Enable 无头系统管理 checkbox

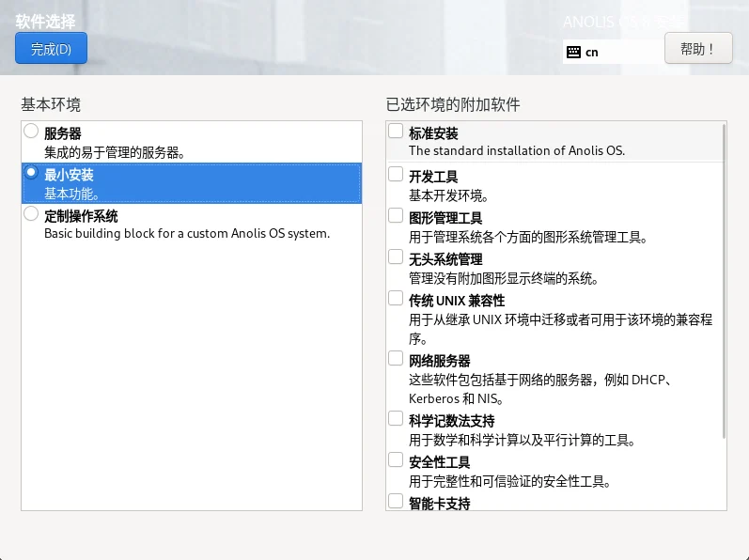coord(396,257)
